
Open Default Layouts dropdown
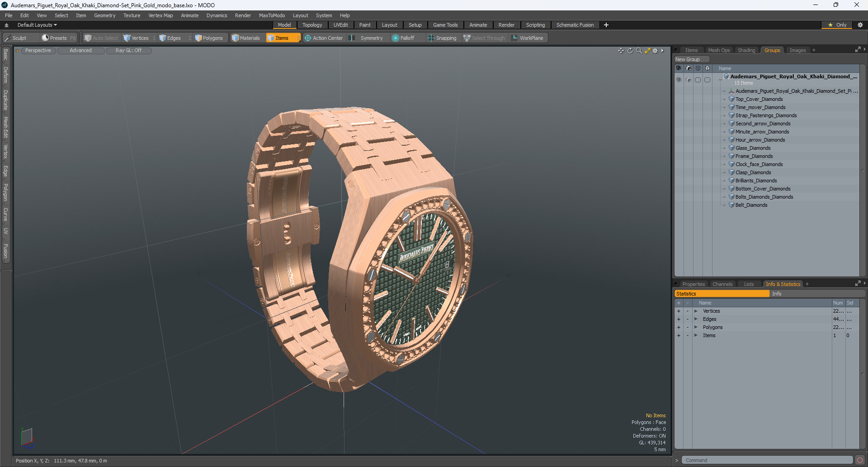click(x=37, y=25)
